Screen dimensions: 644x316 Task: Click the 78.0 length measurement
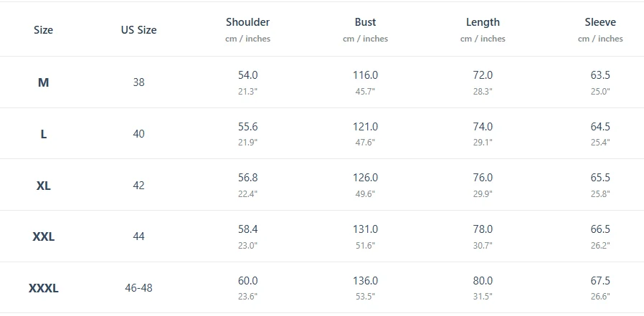483,230
